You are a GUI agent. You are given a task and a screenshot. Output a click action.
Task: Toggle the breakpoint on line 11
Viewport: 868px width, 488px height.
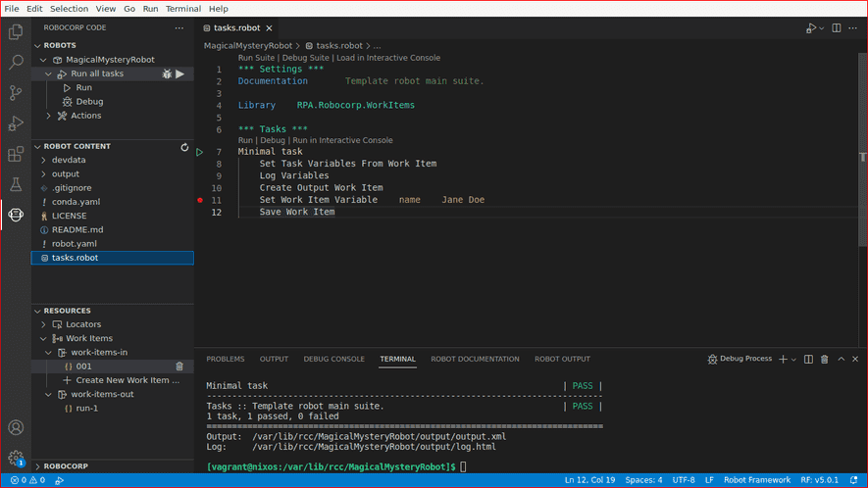click(x=200, y=200)
